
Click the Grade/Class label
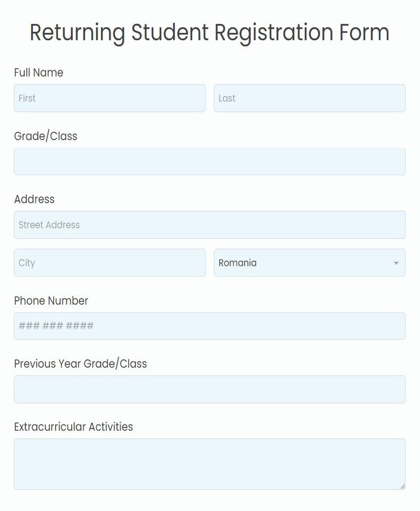pos(46,136)
